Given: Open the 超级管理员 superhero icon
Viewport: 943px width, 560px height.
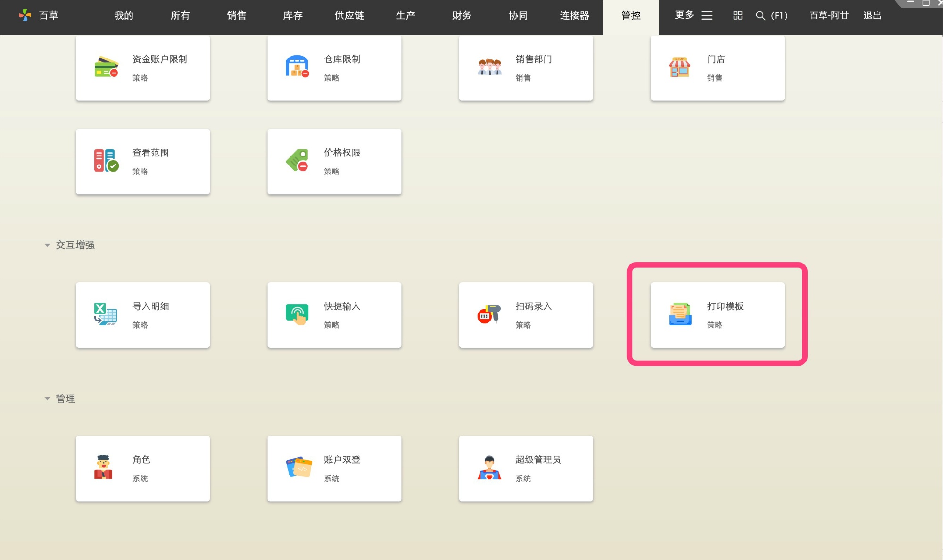Looking at the screenshot, I should click(x=489, y=468).
